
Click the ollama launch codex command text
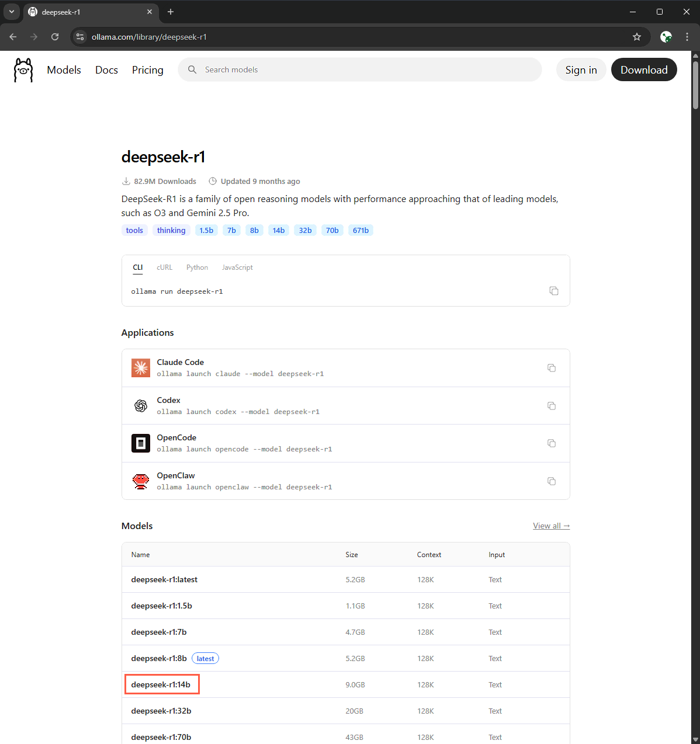click(x=238, y=412)
